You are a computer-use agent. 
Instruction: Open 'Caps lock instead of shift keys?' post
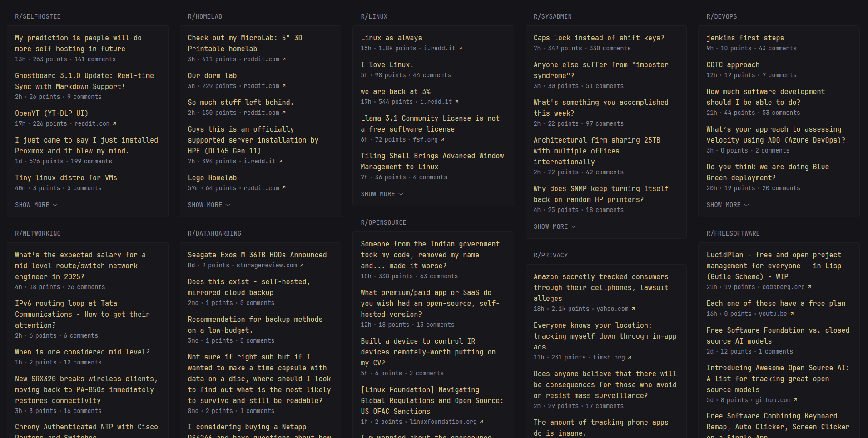point(599,38)
